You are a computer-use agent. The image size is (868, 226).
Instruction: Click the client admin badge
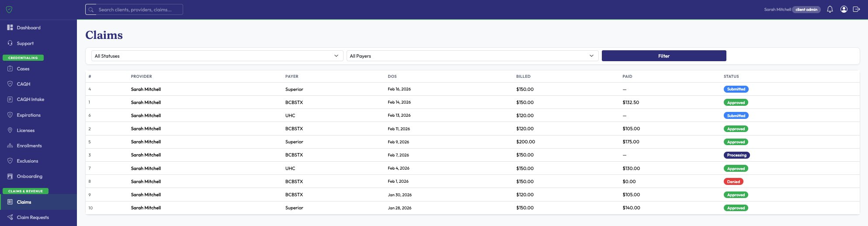click(806, 10)
